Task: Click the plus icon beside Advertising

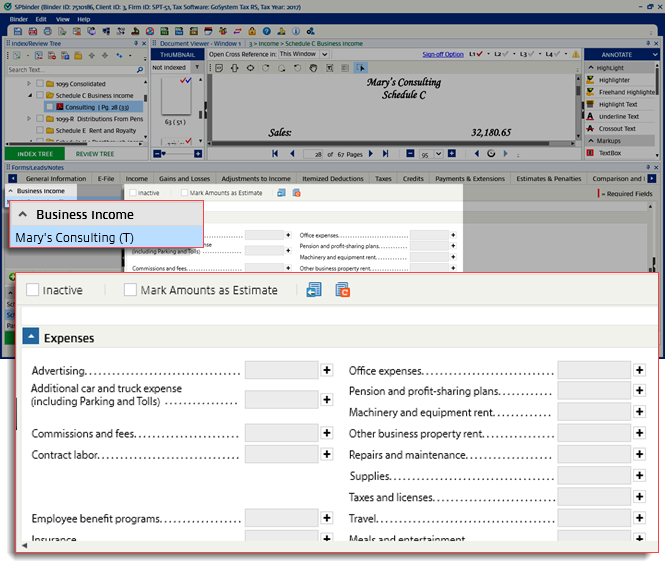Action: (326, 371)
